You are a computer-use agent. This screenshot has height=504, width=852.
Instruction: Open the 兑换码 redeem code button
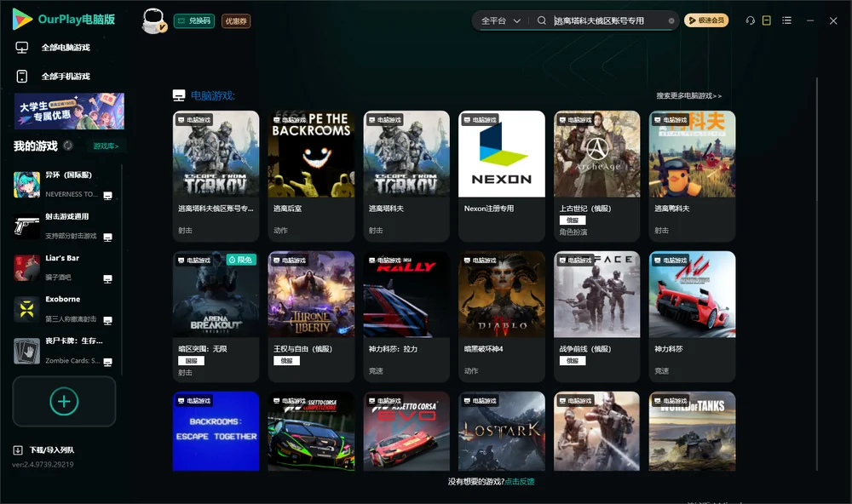point(194,21)
